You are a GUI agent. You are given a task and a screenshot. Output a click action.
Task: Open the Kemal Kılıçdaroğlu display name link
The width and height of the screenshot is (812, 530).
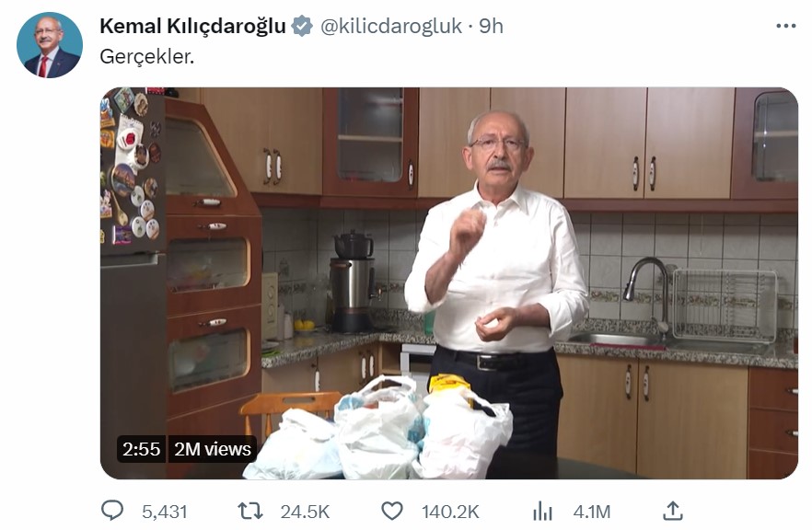click(192, 26)
